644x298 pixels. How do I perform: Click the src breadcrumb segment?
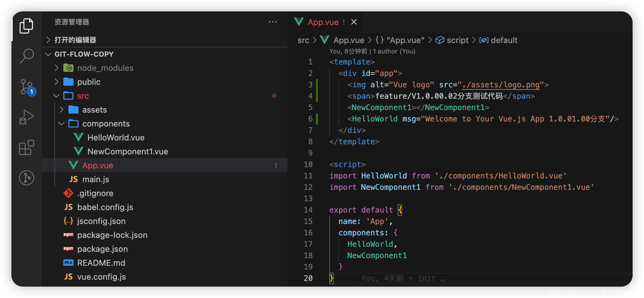click(x=303, y=40)
